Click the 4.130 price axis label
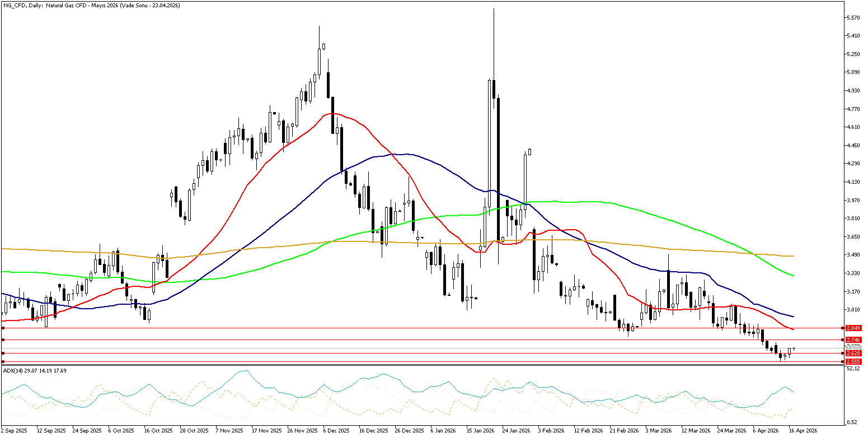The height and width of the screenshot is (437, 868). pos(853,182)
